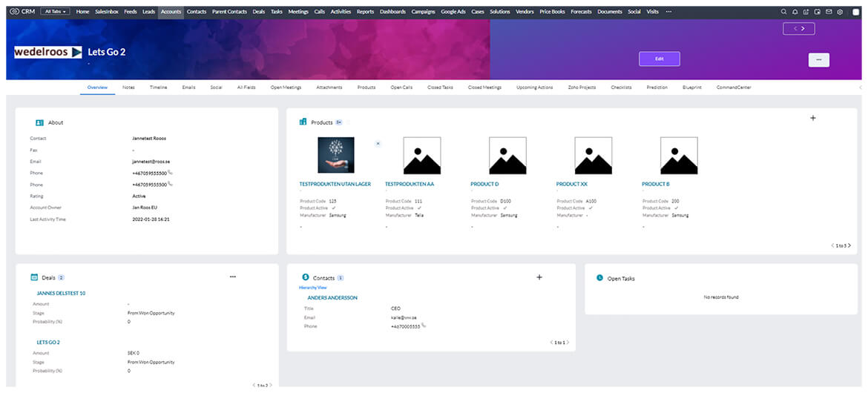This screenshot has width=868, height=393.
Task: Open the search icon in top bar
Action: 784,12
